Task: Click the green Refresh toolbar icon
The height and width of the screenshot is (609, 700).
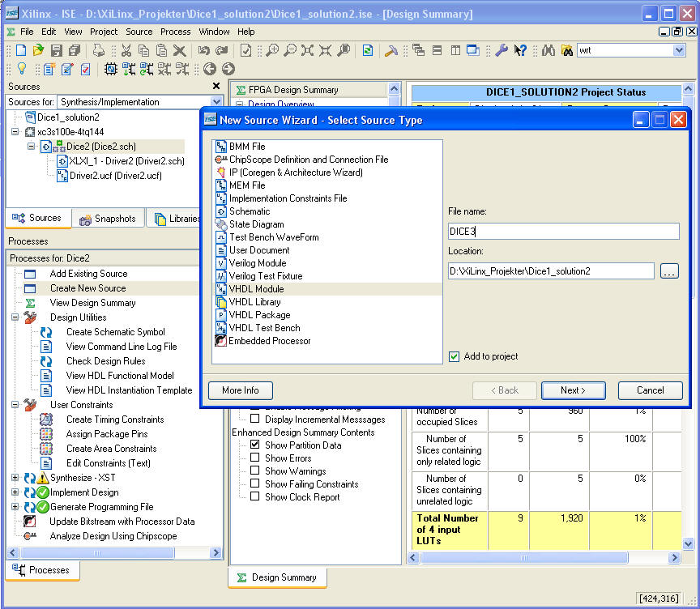Action: 367,50
